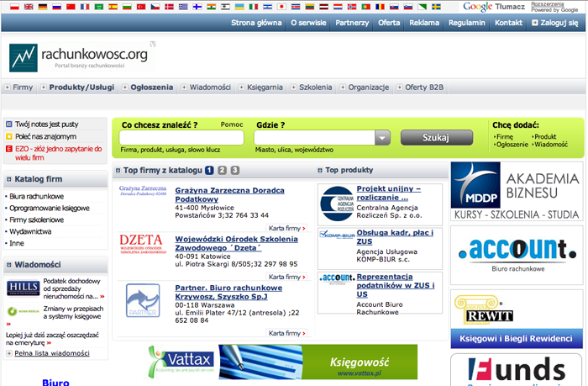Open the O serwisie page
The image size is (588, 386).
click(x=308, y=23)
